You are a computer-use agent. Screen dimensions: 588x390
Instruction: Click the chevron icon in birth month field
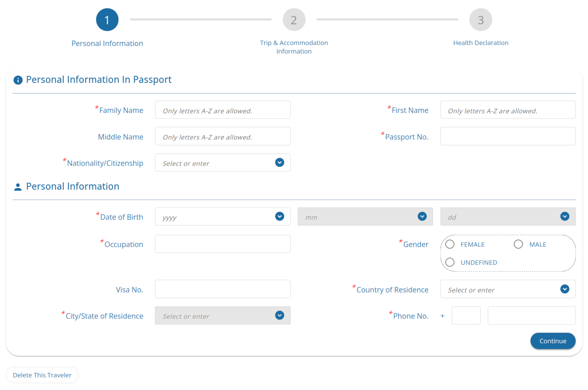(x=422, y=217)
